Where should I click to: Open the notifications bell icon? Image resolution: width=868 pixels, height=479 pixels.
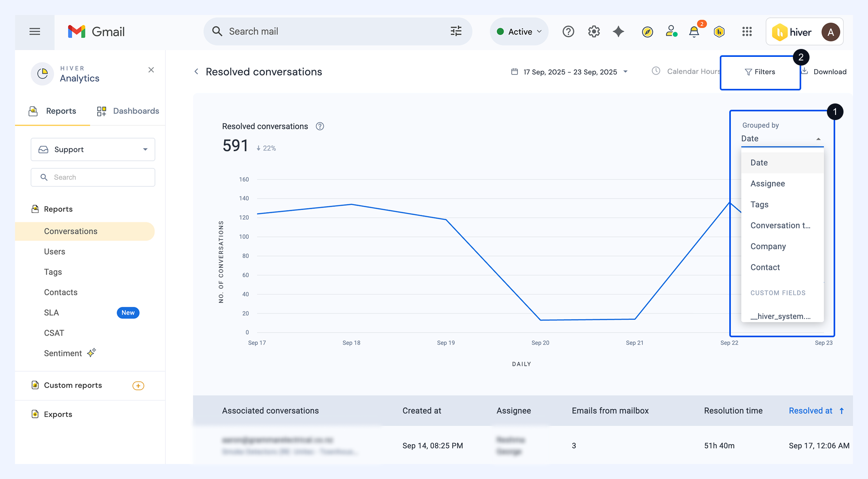(694, 32)
